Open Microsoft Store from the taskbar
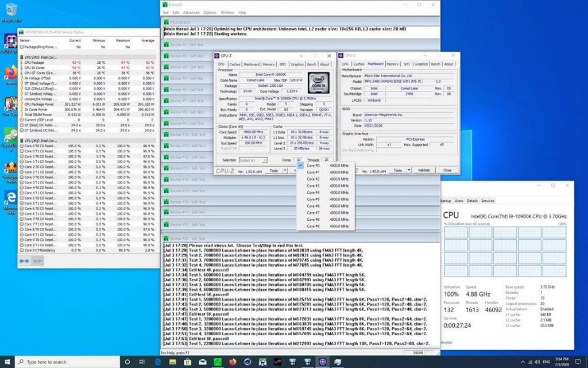 pos(188,362)
